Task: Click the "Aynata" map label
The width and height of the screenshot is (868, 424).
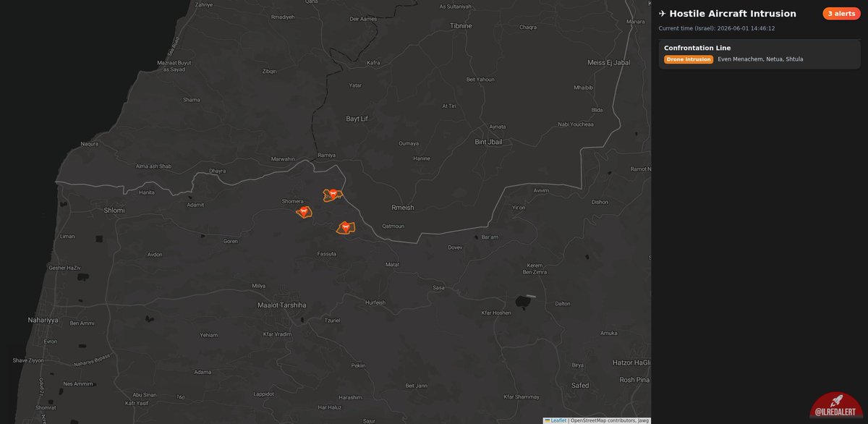Action: [x=498, y=127]
